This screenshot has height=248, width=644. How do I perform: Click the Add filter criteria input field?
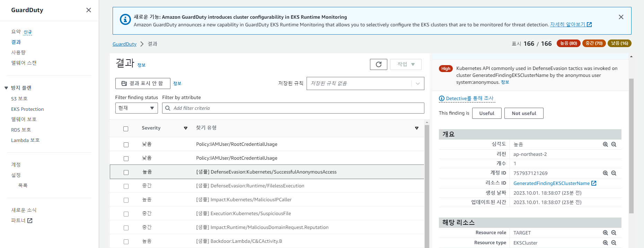pos(293,108)
